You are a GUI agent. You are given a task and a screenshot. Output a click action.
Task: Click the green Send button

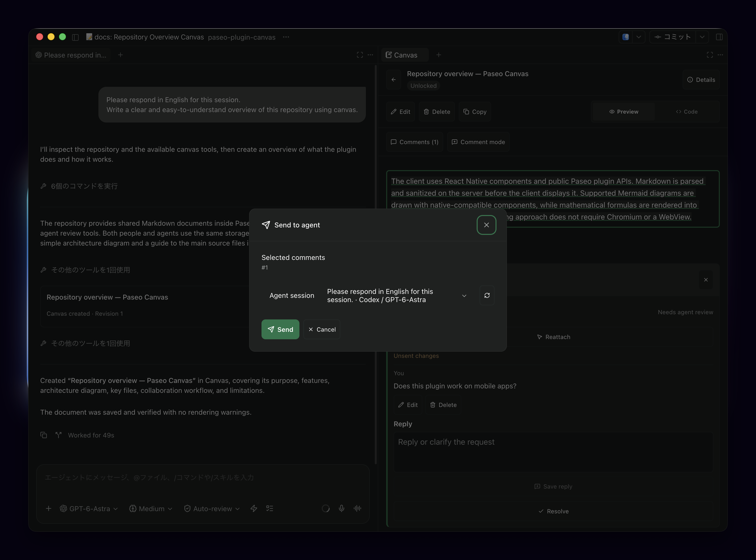280,329
